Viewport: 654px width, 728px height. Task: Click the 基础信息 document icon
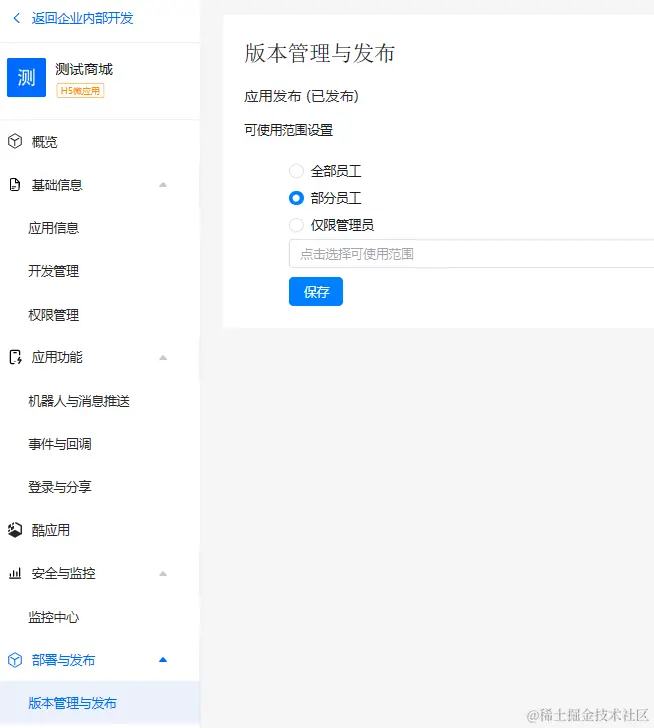click(x=15, y=184)
